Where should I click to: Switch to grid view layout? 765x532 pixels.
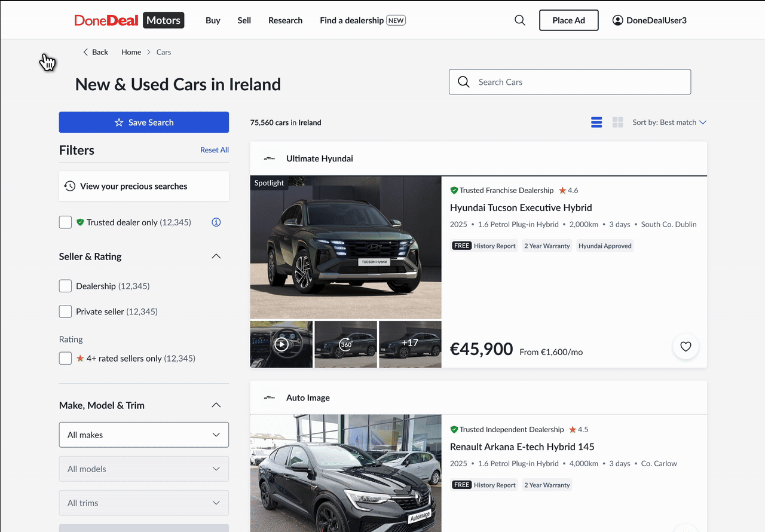pos(618,123)
